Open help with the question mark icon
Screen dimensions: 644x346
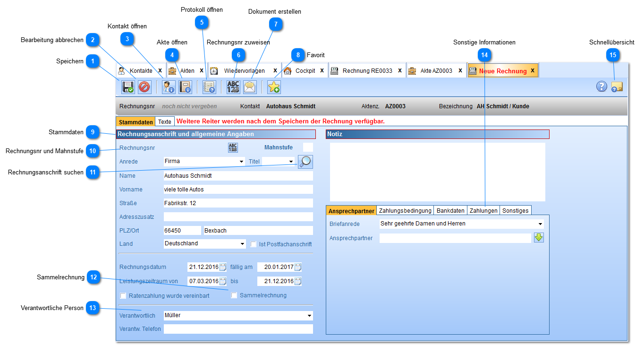[602, 86]
